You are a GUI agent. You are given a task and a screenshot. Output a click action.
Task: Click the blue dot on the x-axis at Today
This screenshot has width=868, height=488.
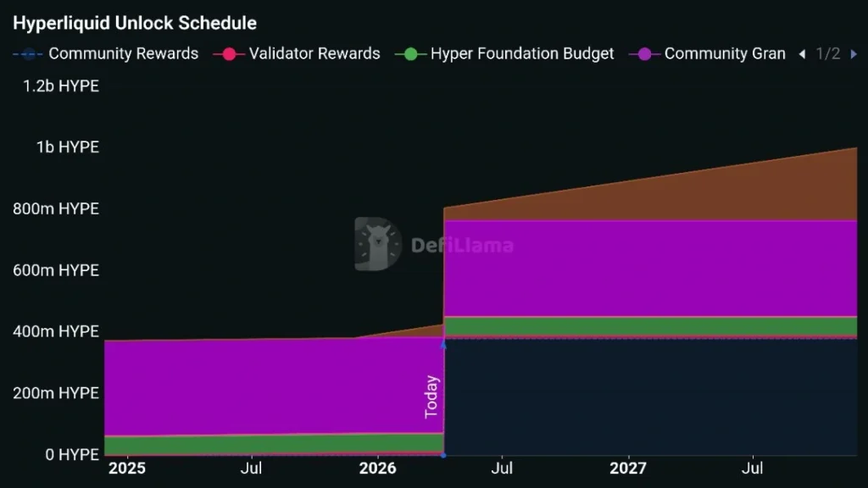click(x=443, y=457)
